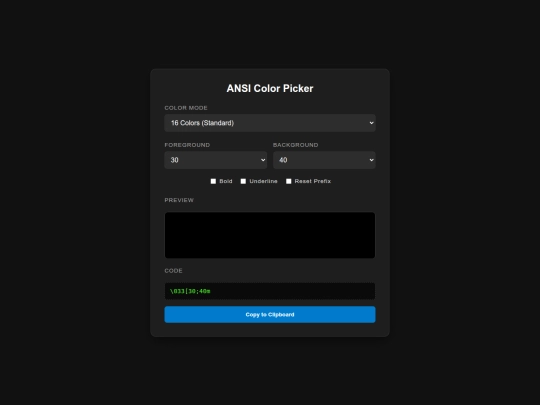This screenshot has width=540, height=405.
Task: Click the Foreground label
Action: click(x=187, y=145)
